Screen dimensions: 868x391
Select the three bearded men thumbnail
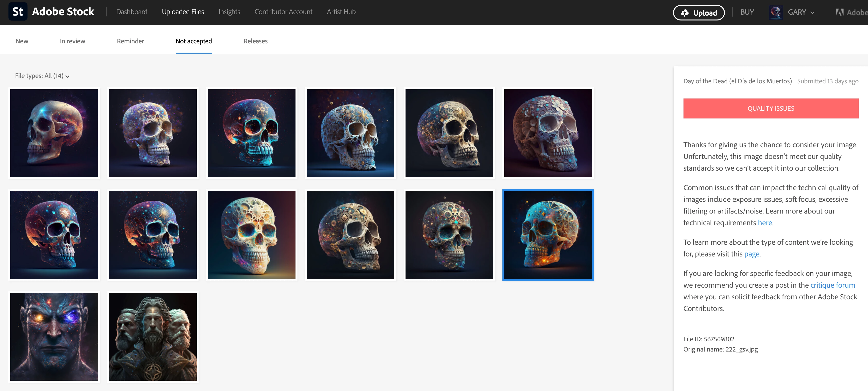tap(153, 337)
